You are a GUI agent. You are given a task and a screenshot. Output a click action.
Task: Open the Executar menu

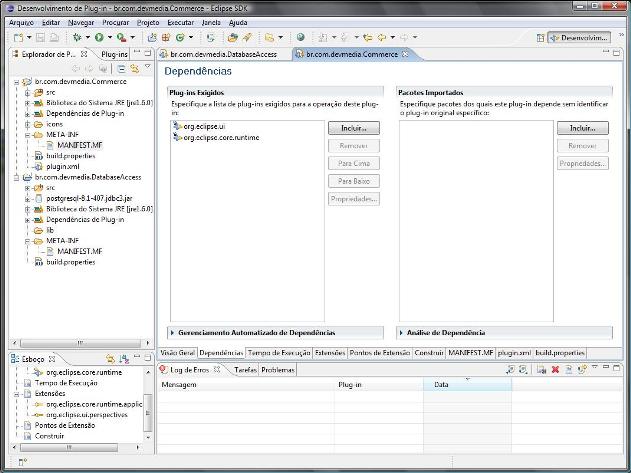pyautogui.click(x=181, y=23)
